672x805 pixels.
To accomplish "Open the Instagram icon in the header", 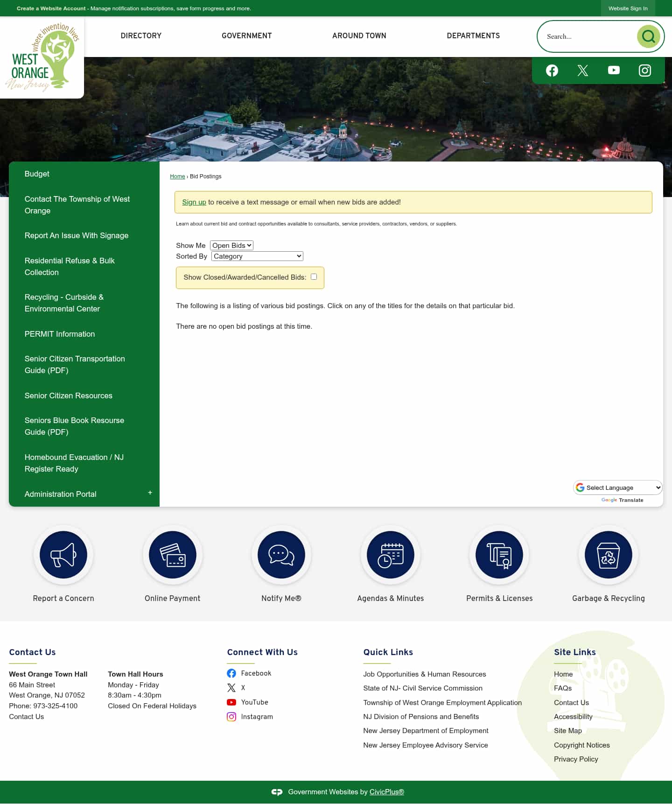I will pos(645,71).
